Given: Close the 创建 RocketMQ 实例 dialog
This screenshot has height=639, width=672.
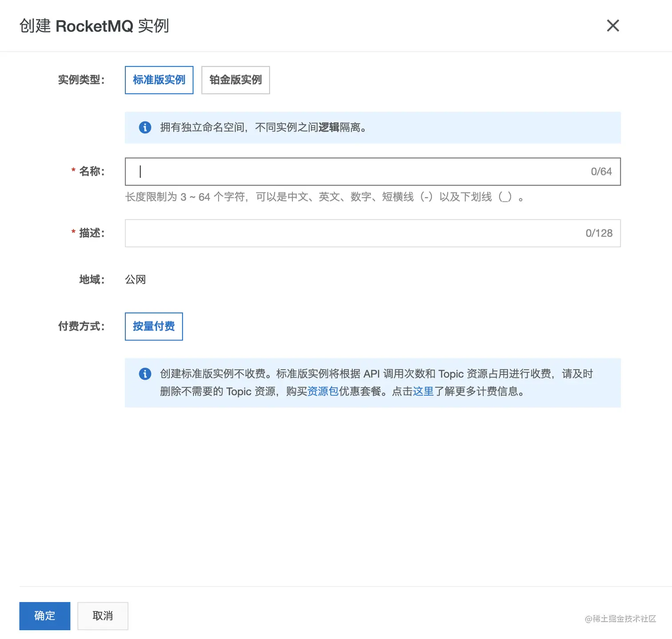Looking at the screenshot, I should 613,26.
